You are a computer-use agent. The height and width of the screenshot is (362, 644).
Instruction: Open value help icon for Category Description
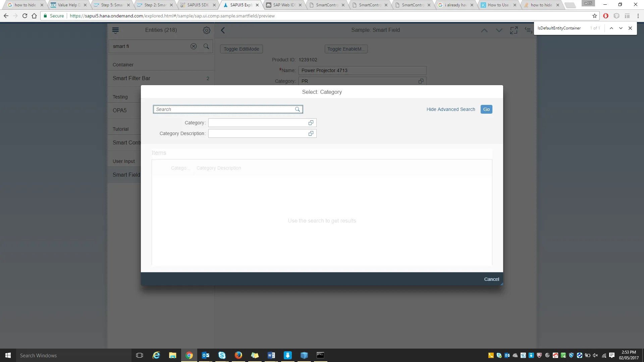tap(311, 133)
